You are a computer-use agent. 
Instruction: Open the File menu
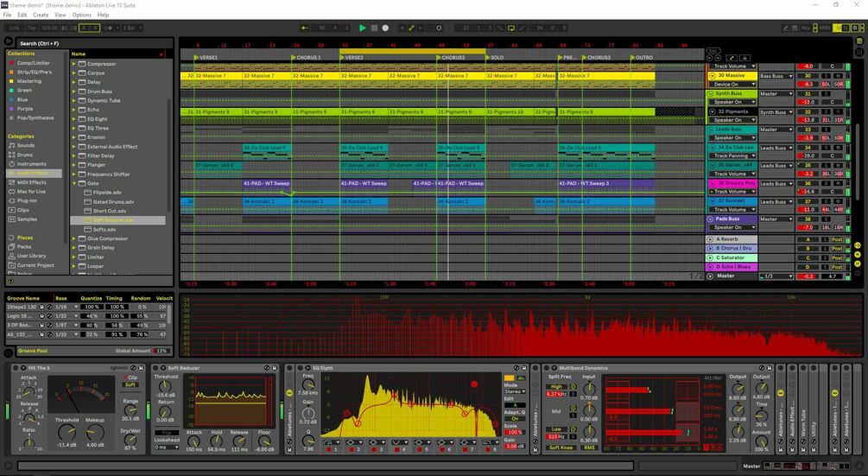[7, 15]
